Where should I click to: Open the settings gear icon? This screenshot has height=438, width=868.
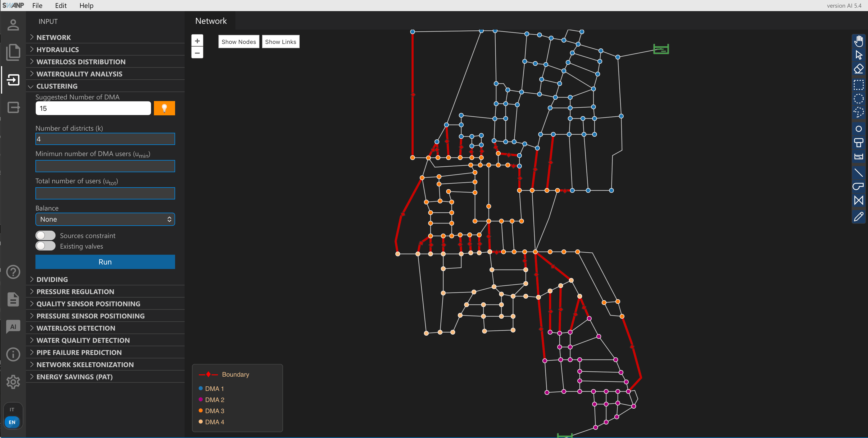13,382
